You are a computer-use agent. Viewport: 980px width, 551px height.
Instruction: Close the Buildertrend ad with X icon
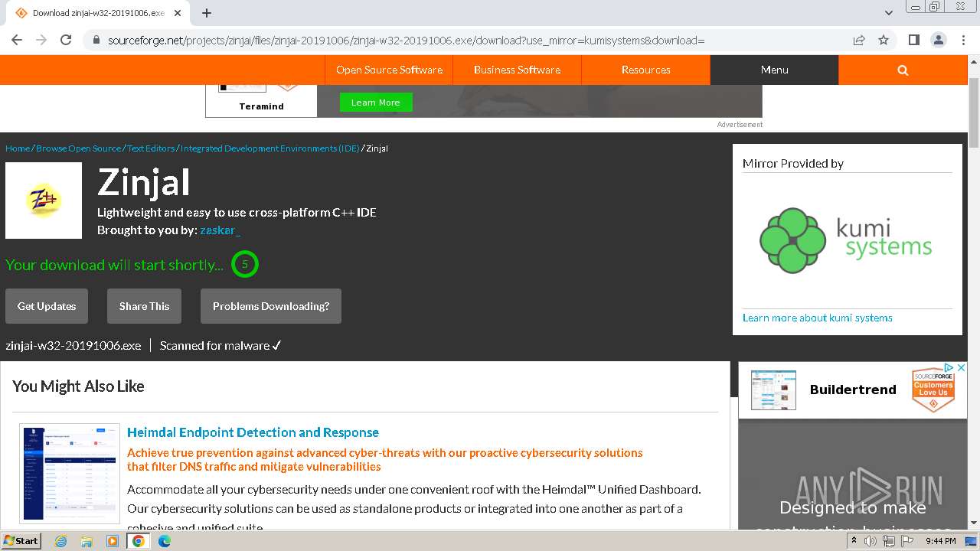[962, 368]
